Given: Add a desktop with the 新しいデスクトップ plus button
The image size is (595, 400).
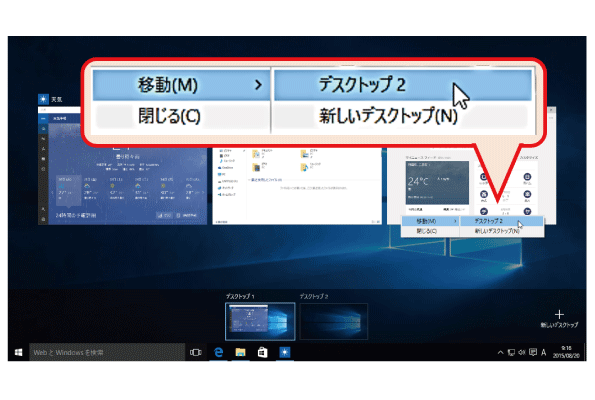Looking at the screenshot, I should (x=559, y=318).
